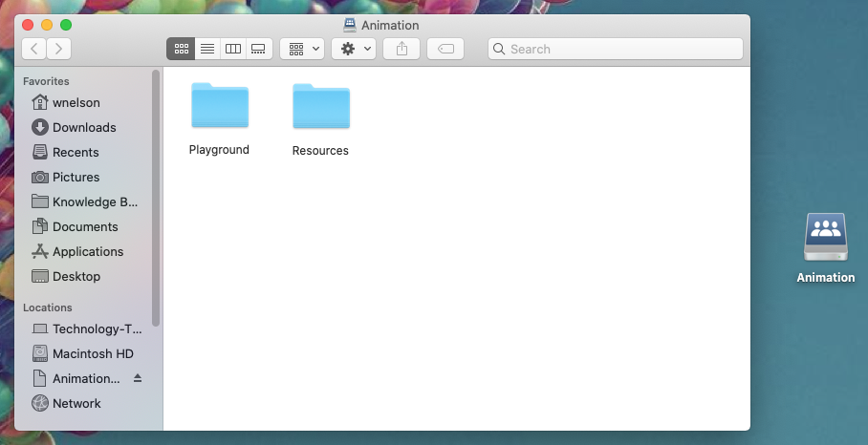
Task: Switch to icon view
Action: (181, 49)
